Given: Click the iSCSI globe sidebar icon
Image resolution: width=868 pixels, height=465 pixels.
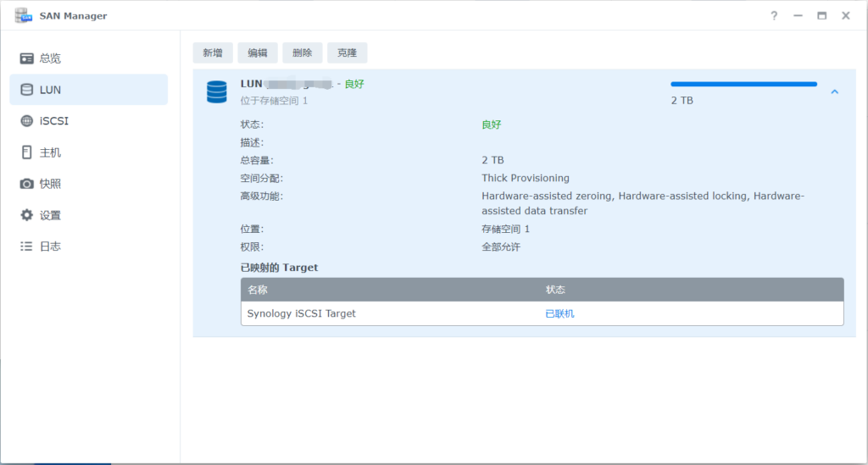Looking at the screenshot, I should 26,120.
